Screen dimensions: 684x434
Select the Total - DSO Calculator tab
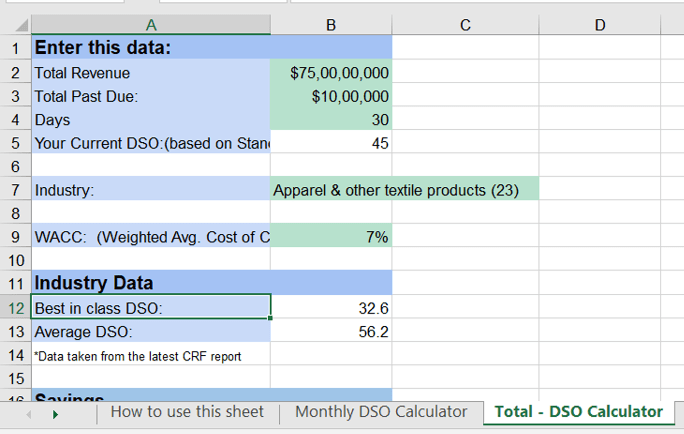(x=578, y=412)
